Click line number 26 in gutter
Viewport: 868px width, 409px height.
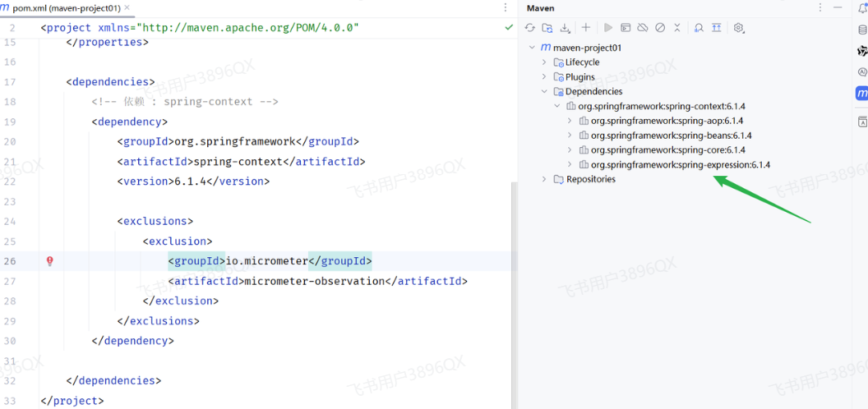[9, 261]
